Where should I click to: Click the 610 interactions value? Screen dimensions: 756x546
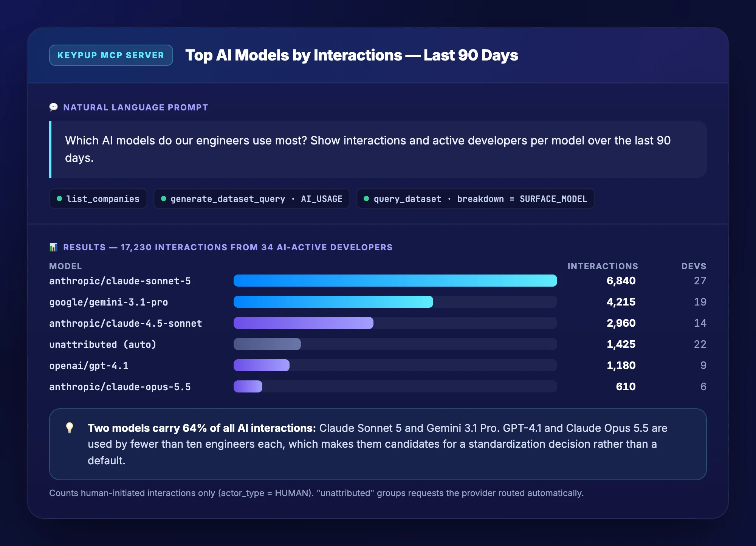(x=626, y=386)
